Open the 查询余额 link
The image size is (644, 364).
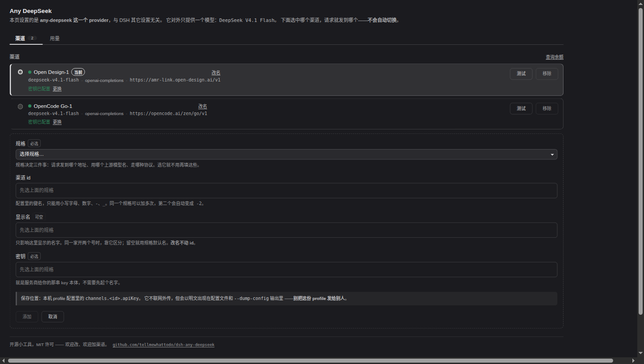(x=555, y=57)
